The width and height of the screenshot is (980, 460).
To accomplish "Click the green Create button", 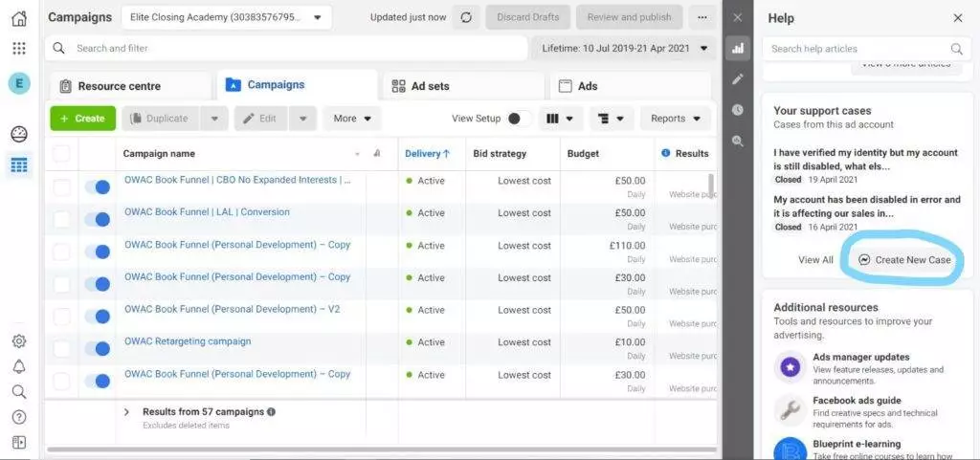I will (x=83, y=119).
